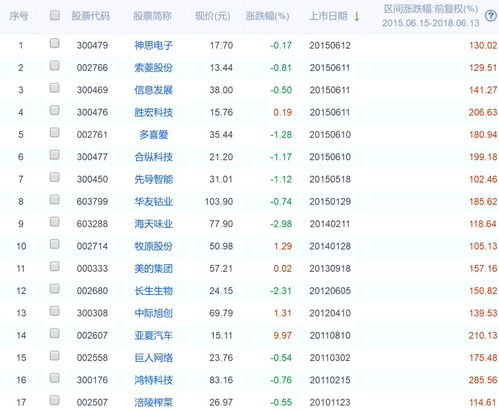Viewport: 499px width, 410px height.
Task: Click the 9.97 change value
Action: (283, 336)
